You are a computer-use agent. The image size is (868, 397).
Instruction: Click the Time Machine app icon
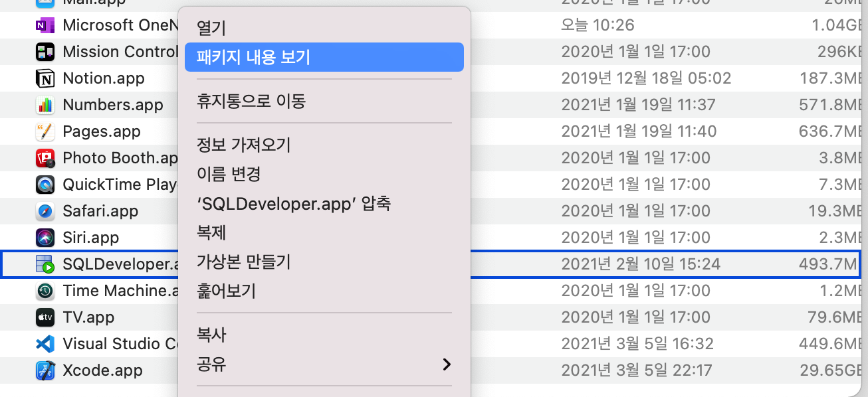(x=45, y=291)
